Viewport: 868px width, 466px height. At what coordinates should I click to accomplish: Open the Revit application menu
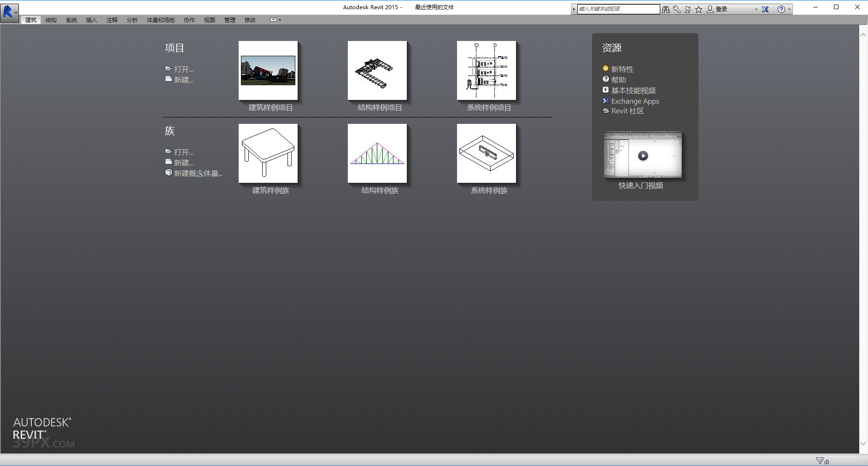pyautogui.click(x=9, y=12)
